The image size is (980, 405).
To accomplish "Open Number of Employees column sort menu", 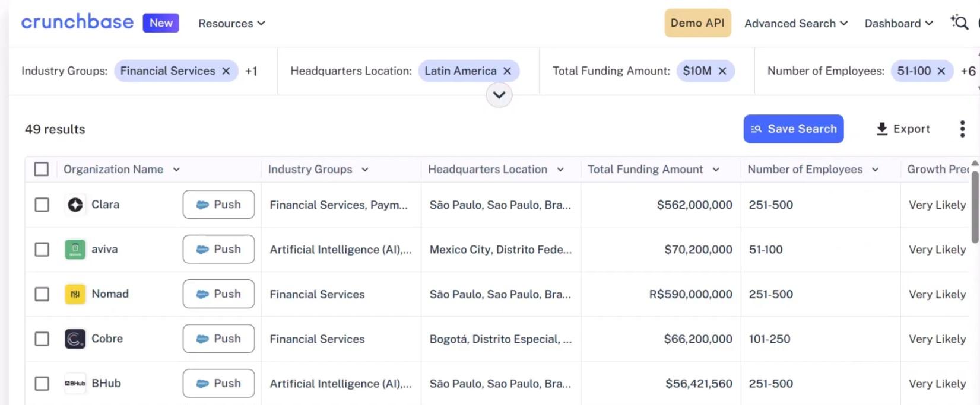I will 875,170.
